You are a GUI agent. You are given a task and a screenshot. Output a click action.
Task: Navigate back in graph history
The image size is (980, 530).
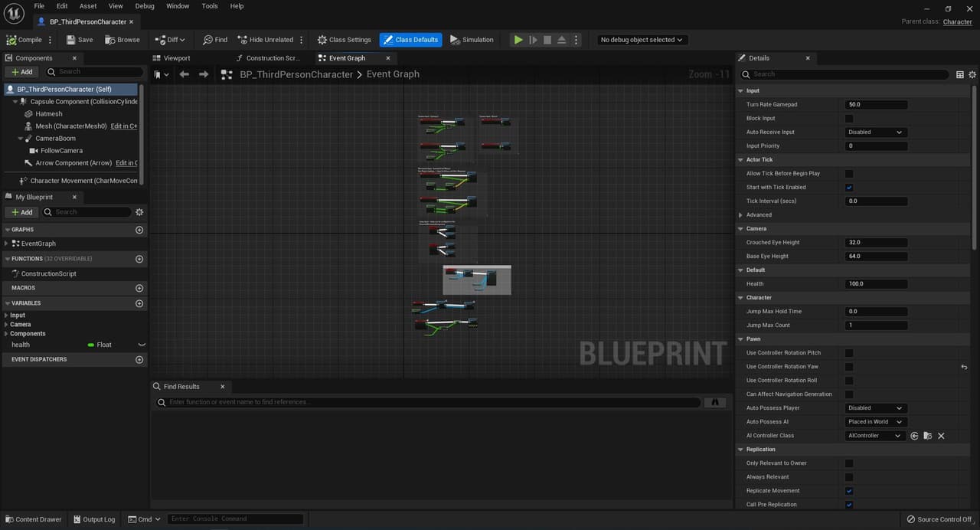[x=184, y=74]
